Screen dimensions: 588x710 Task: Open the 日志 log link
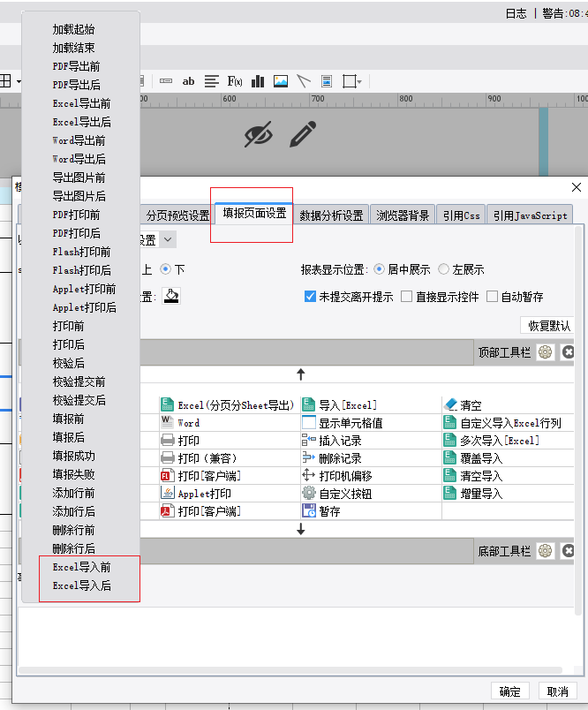pyautogui.click(x=516, y=13)
